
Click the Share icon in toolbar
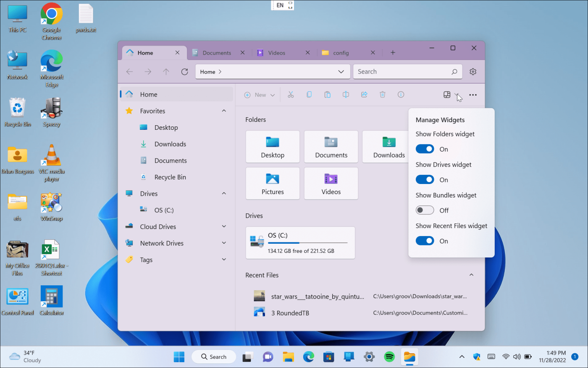(x=364, y=95)
